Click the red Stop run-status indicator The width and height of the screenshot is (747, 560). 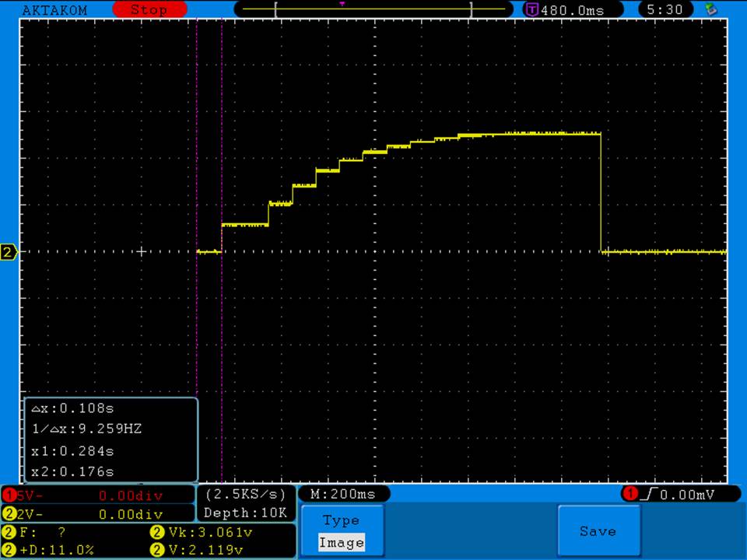pyautogui.click(x=149, y=10)
